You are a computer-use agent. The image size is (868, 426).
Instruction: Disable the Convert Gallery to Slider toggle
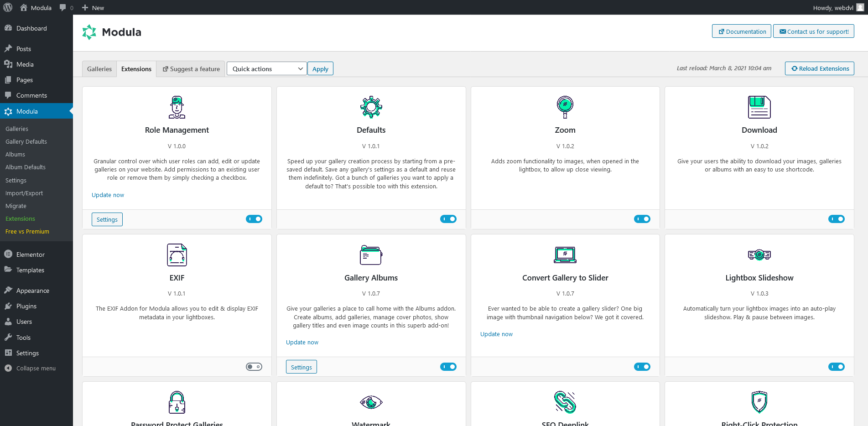(x=642, y=366)
